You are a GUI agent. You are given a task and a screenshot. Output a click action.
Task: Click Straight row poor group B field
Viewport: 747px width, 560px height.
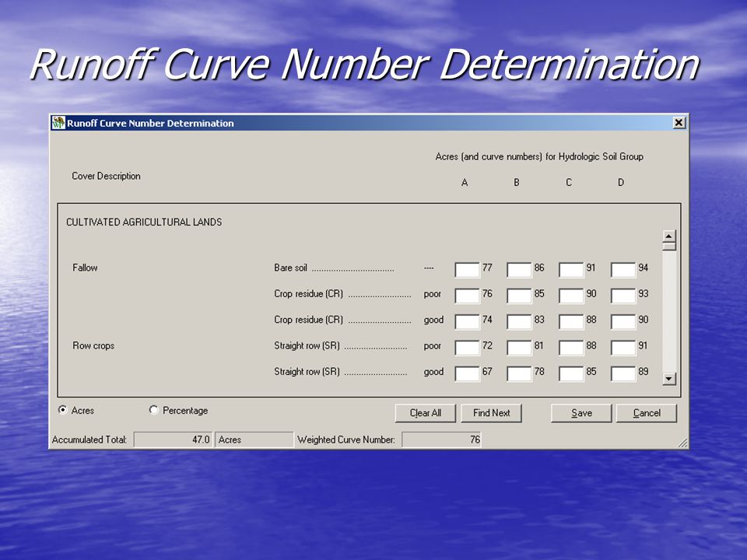(519, 348)
